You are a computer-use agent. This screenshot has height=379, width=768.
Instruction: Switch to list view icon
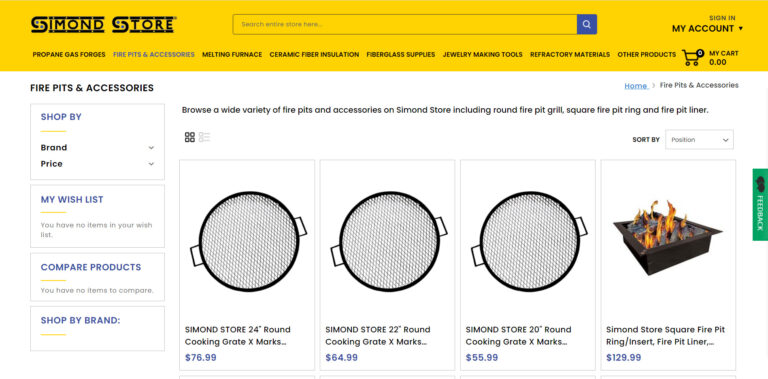[x=204, y=137]
